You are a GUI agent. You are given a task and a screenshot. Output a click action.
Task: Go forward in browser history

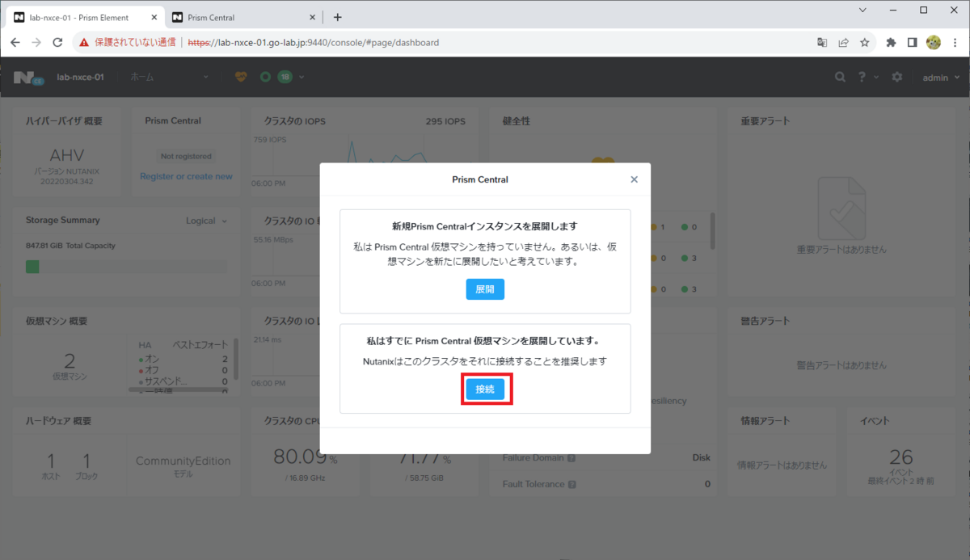[36, 42]
